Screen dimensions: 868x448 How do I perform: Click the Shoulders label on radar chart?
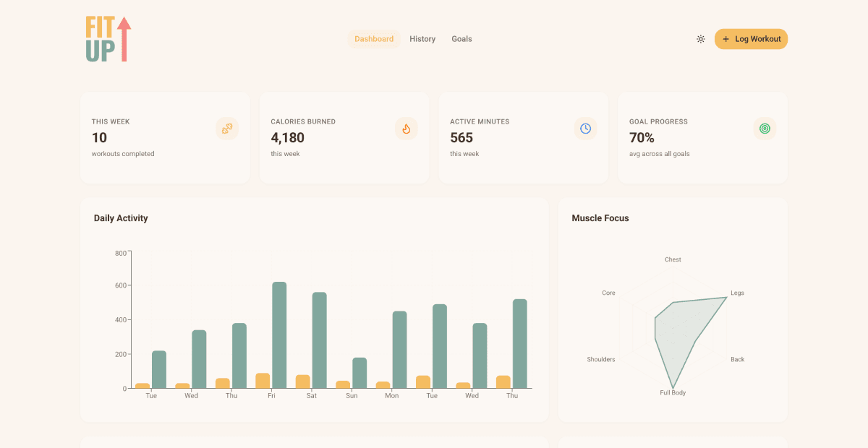click(601, 359)
